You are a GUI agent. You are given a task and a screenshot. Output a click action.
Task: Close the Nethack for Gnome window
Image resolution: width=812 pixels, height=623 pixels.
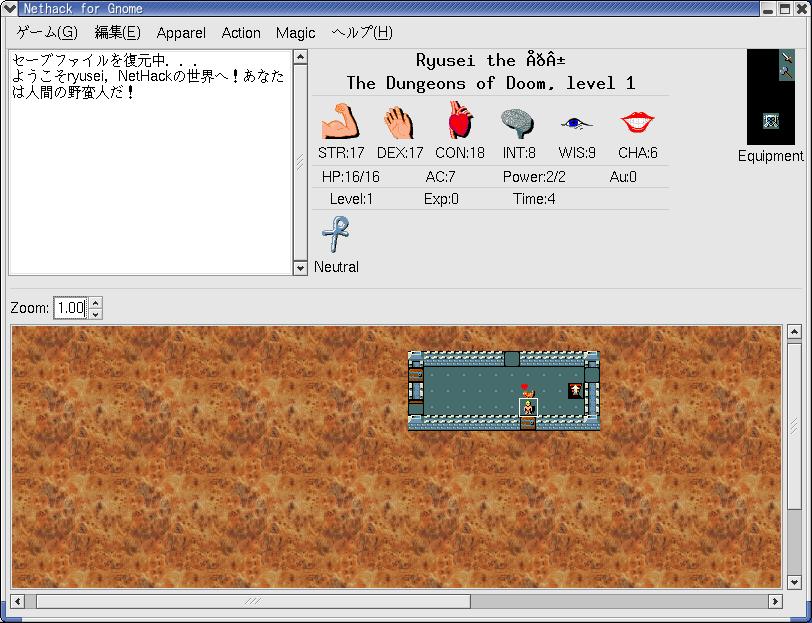point(801,9)
